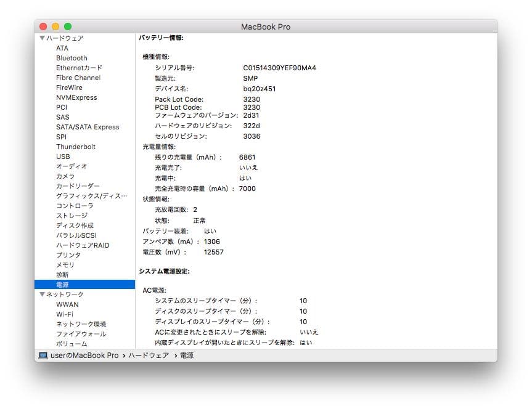This screenshot has width=532, height=411.
Task: Click userのMacBook Pro in path bar
Action: (84, 356)
